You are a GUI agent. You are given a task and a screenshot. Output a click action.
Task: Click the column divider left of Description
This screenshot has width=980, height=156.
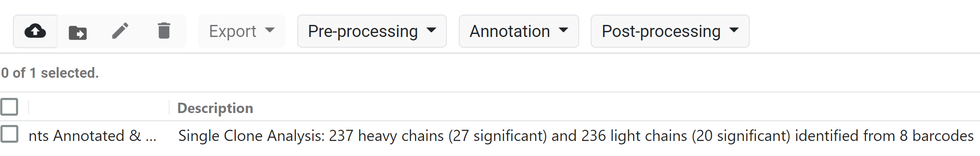[x=169, y=107]
